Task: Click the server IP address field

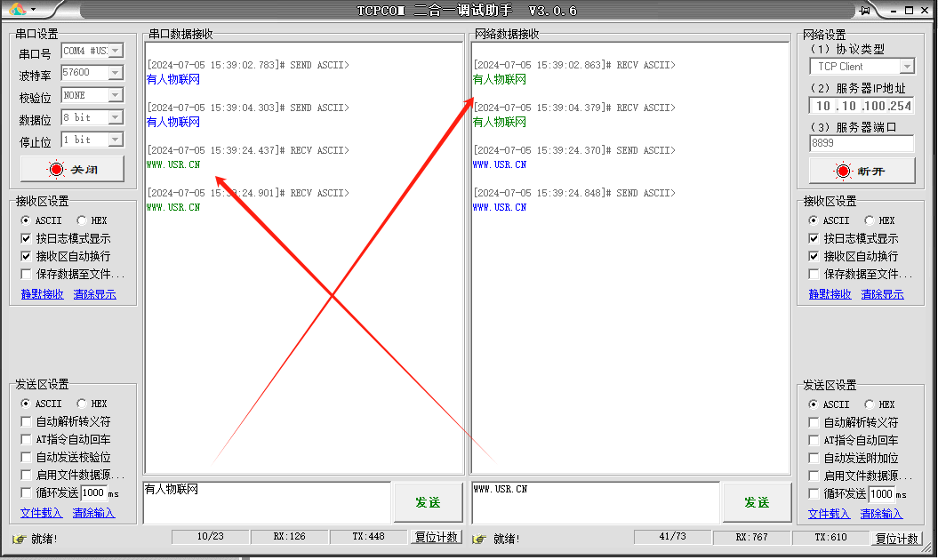Action: pyautogui.click(x=862, y=106)
